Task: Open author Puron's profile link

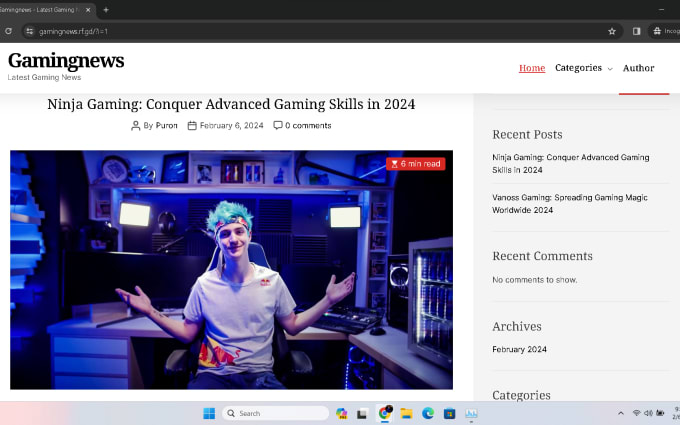Action: [167, 125]
